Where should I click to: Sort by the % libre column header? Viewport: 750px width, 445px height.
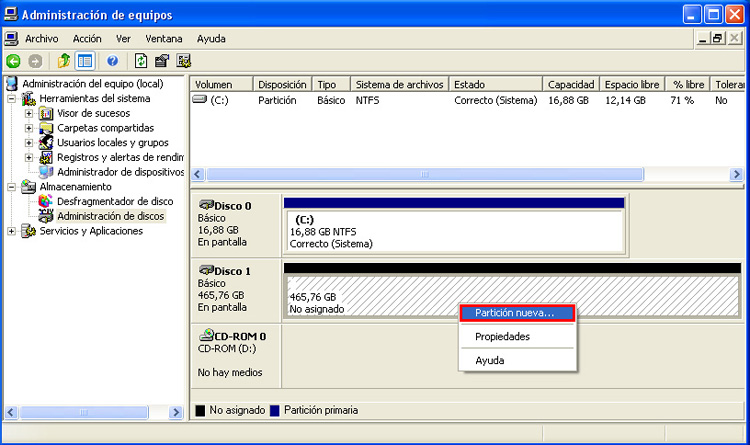click(x=687, y=84)
